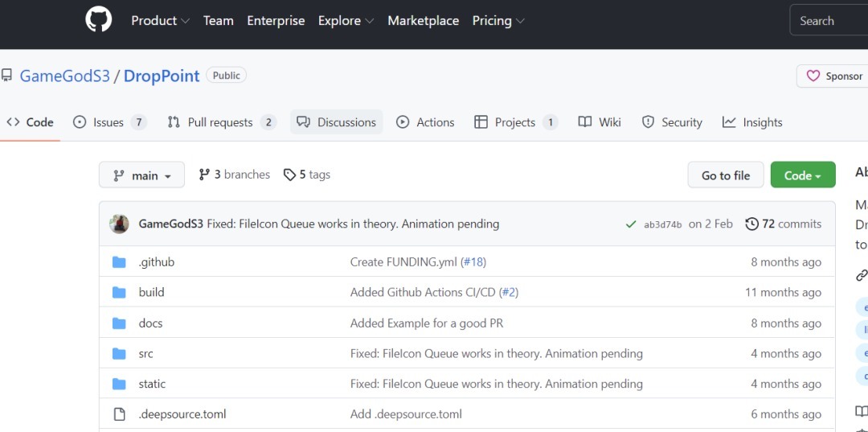868x432 pixels.
Task: Click the repository book icon beside GameGodS3
Action: (6, 76)
